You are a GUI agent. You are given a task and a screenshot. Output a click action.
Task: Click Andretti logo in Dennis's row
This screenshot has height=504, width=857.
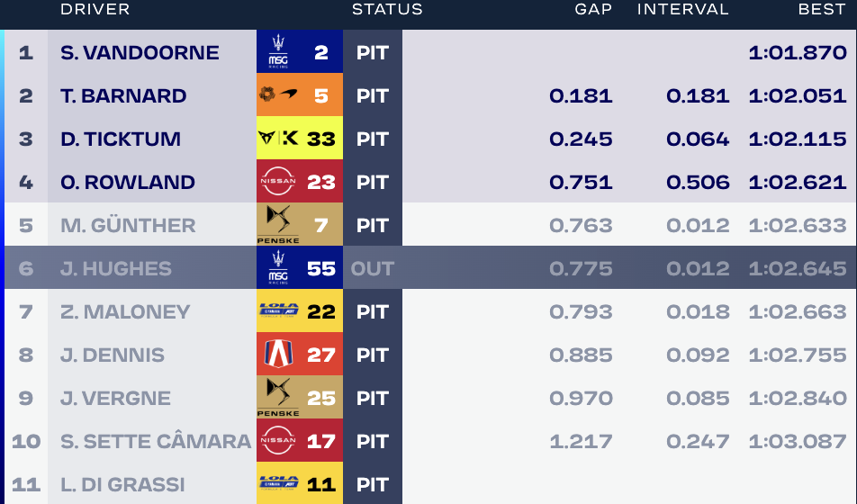tap(278, 354)
